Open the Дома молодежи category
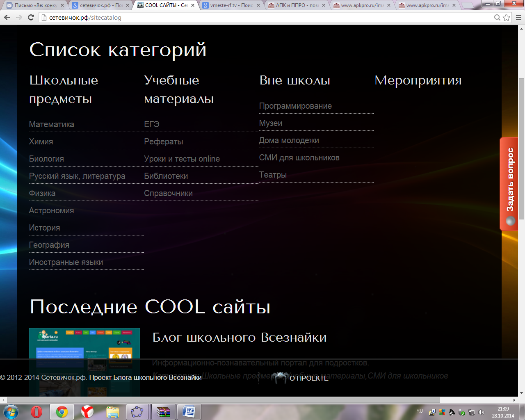 (289, 140)
